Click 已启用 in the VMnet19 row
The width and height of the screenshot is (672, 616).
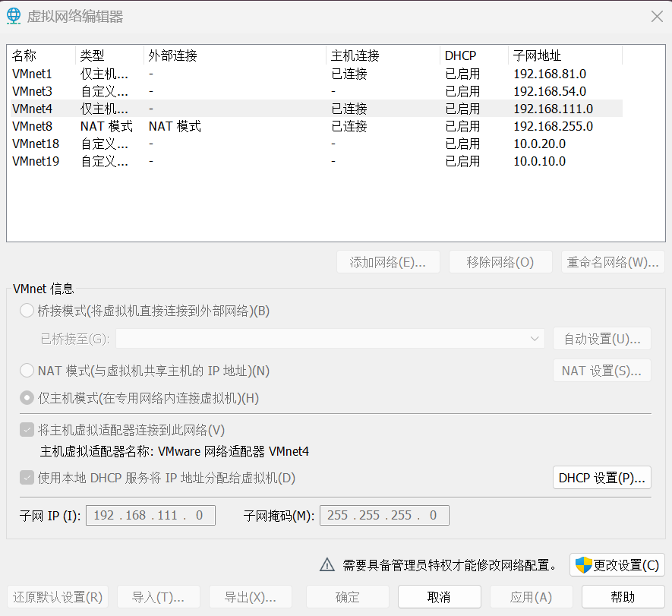pos(462,161)
